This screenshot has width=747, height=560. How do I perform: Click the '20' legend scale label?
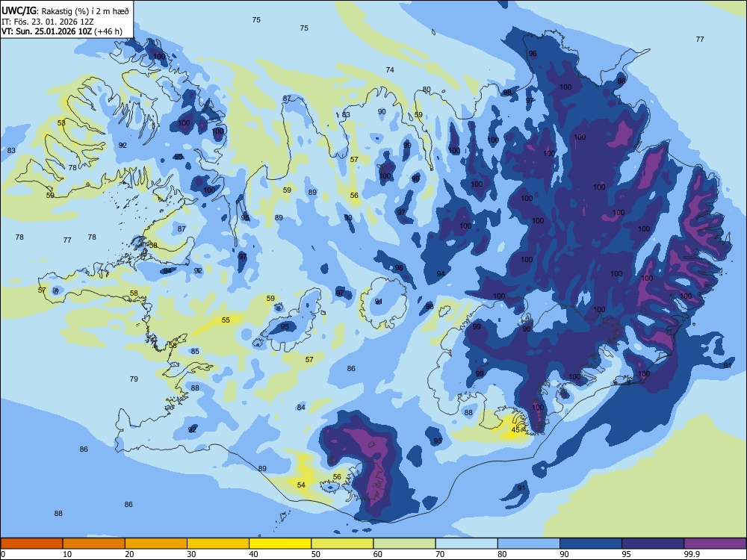click(129, 554)
